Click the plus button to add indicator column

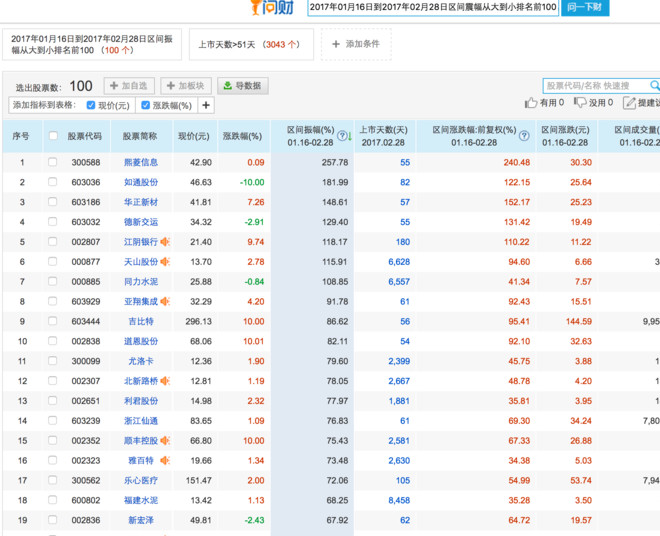pos(206,105)
